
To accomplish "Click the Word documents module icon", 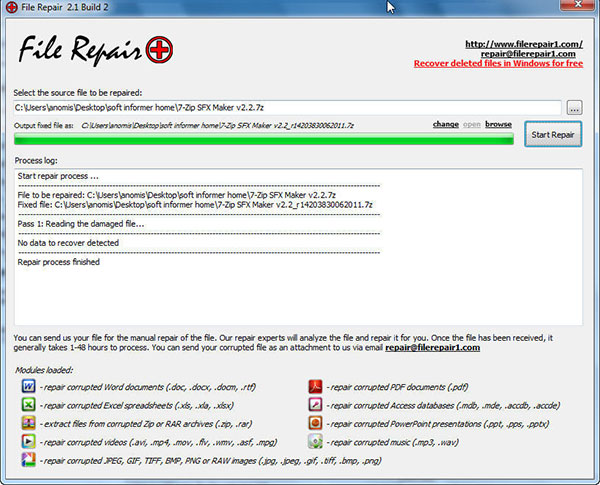I will tap(28, 386).
